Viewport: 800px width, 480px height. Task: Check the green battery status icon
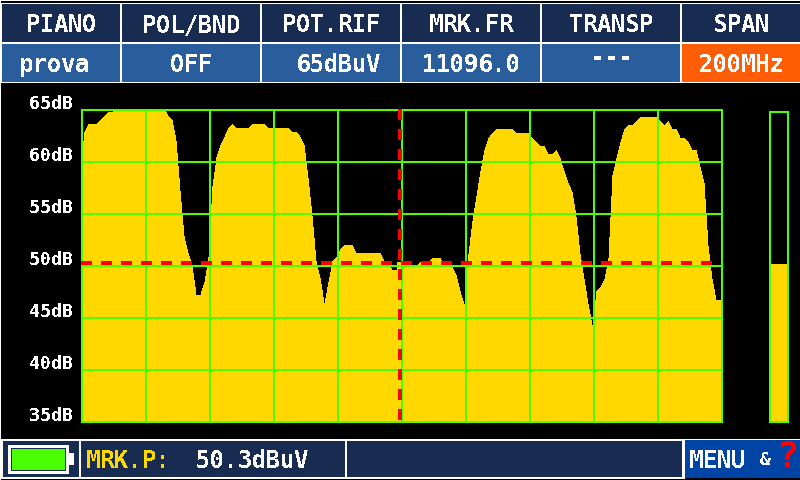pos(40,459)
